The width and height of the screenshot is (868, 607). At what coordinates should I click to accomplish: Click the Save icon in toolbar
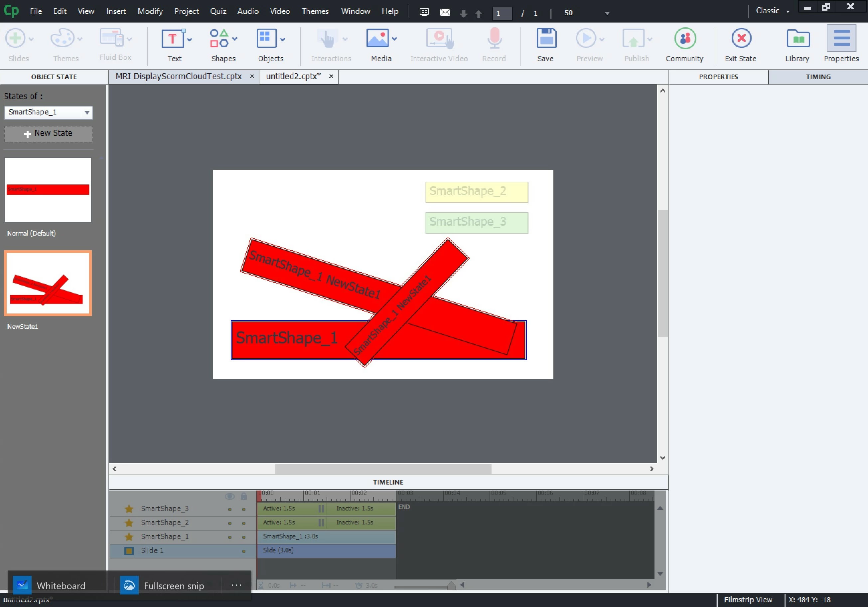(x=545, y=38)
